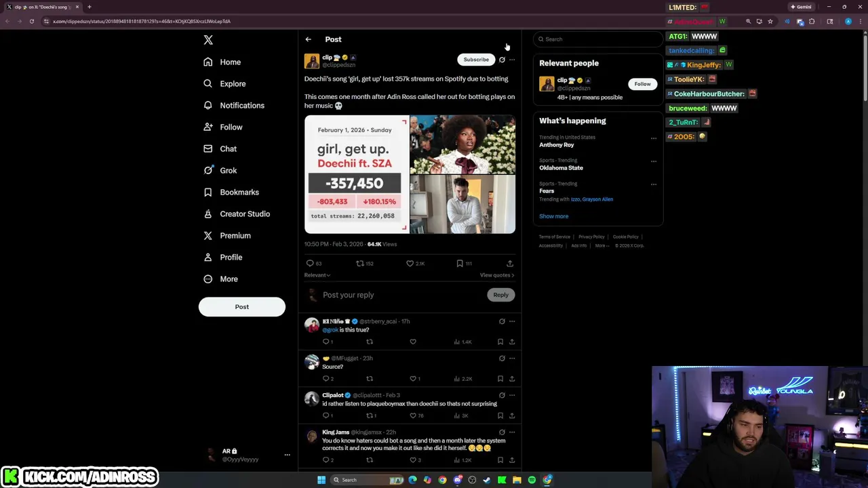
Task: Click the X logo in the sidebar
Action: point(208,40)
